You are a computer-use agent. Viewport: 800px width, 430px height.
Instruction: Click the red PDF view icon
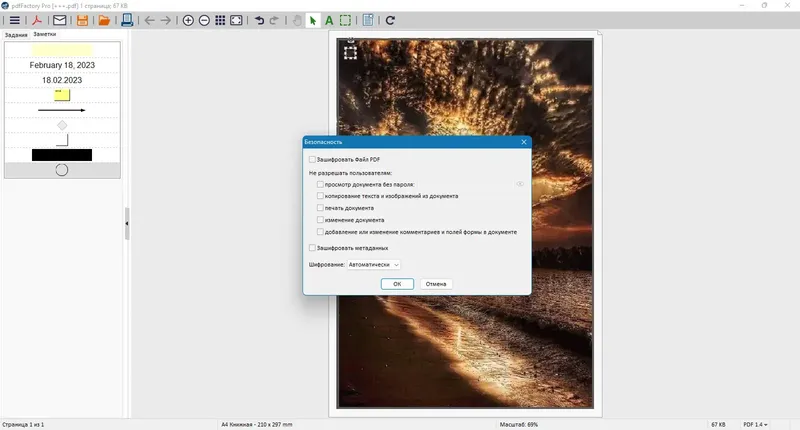click(x=37, y=20)
